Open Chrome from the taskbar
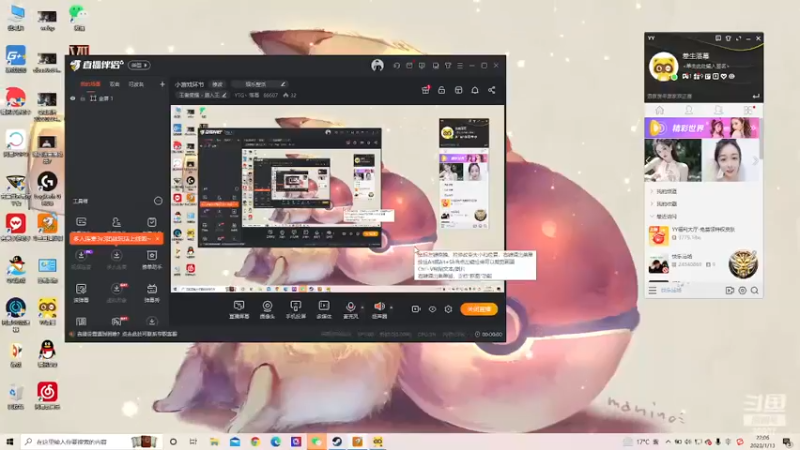800x450 pixels. (255, 442)
